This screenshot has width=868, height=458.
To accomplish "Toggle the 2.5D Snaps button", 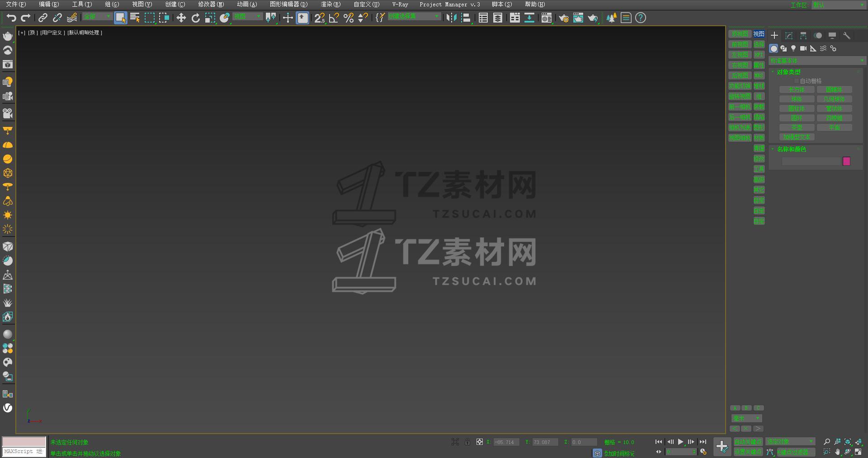I will (x=320, y=18).
